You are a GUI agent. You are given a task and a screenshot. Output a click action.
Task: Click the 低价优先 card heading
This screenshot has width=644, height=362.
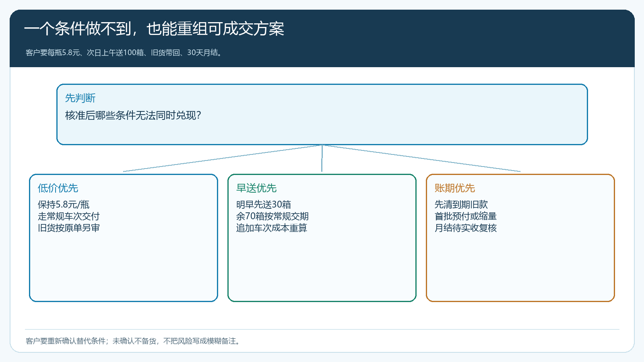(58, 188)
